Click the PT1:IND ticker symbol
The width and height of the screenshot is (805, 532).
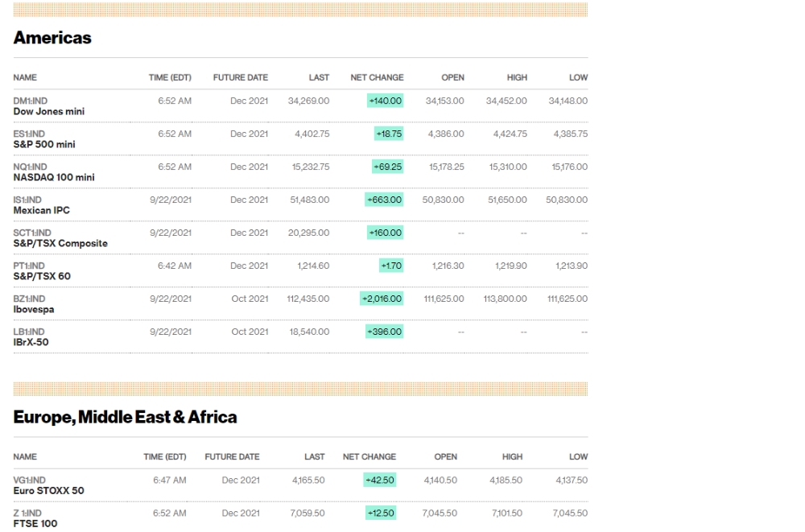pos(29,266)
